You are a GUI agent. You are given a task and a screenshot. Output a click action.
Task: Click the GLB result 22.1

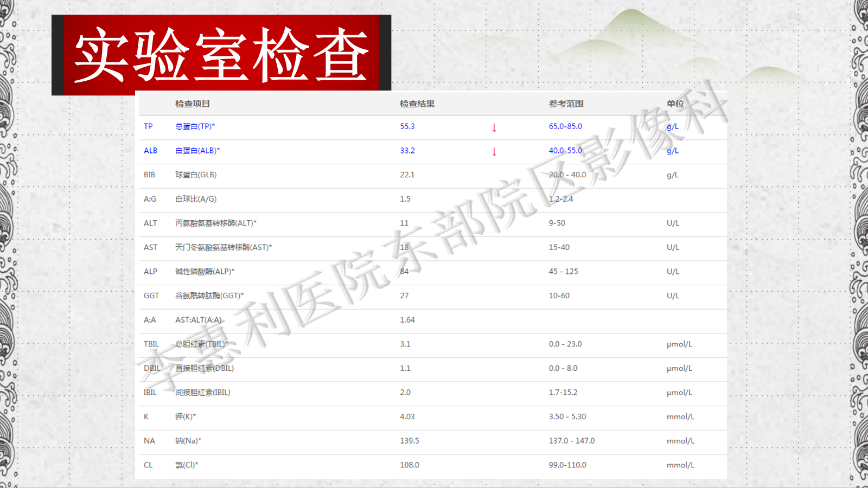(x=407, y=175)
